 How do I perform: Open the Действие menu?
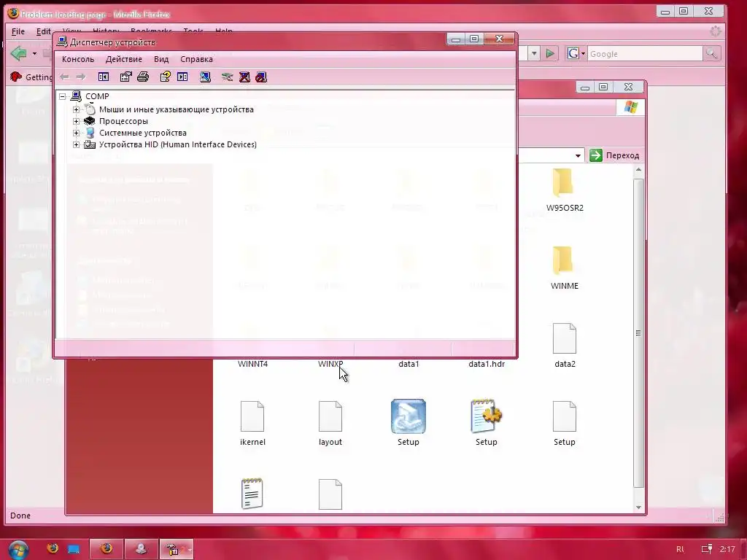[x=124, y=59]
